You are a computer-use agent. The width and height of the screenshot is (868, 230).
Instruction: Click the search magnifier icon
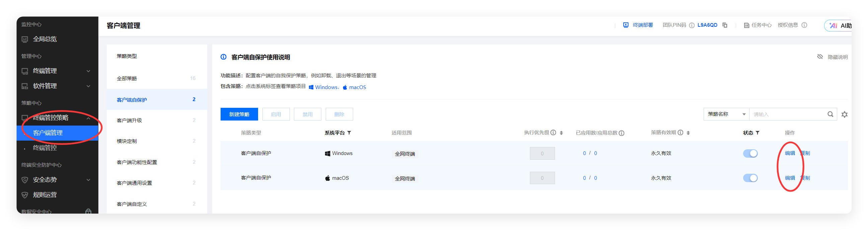tap(830, 114)
